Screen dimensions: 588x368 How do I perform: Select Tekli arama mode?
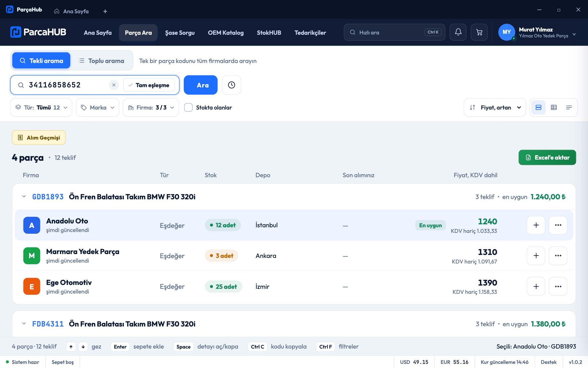(41, 61)
